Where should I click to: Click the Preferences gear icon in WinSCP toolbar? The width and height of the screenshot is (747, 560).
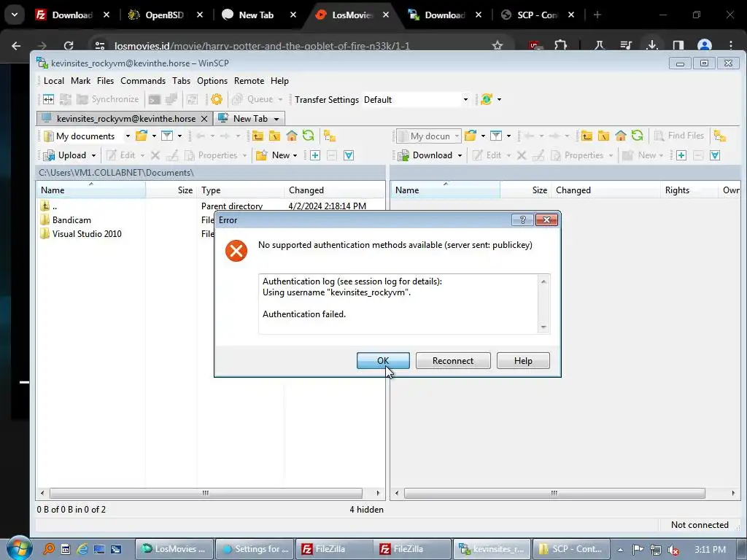tap(216, 99)
